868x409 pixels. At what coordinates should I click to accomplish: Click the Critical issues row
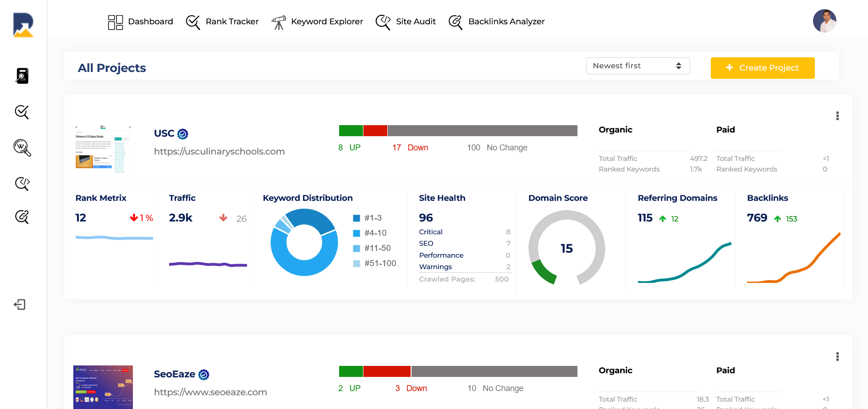[465, 232]
